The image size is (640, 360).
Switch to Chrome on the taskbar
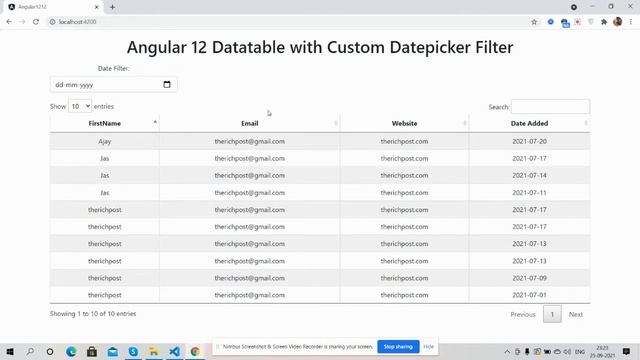pos(195,351)
